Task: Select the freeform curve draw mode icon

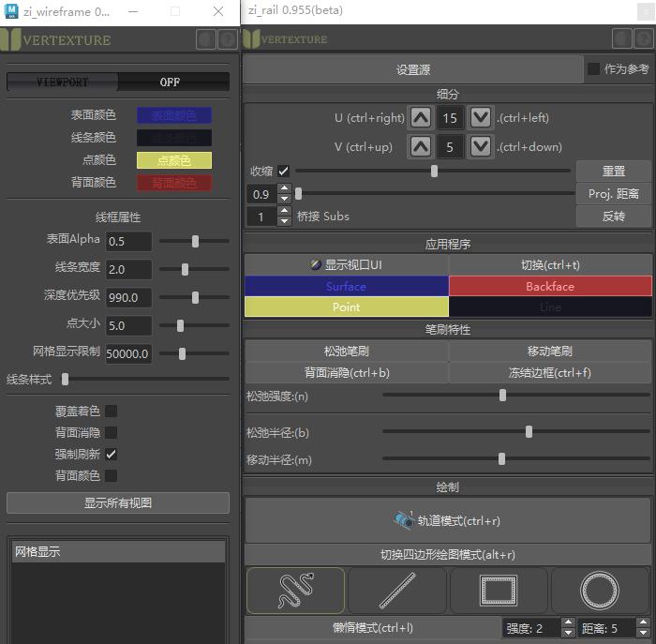Action: (x=295, y=591)
